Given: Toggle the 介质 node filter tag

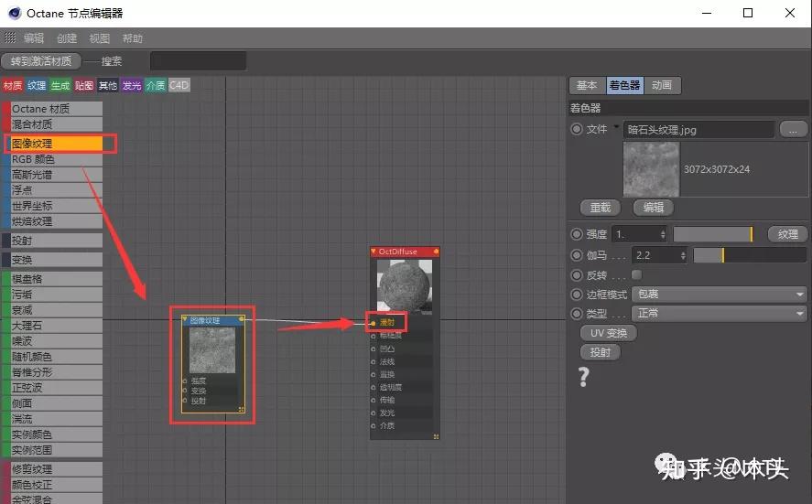Looking at the screenshot, I should [x=156, y=85].
